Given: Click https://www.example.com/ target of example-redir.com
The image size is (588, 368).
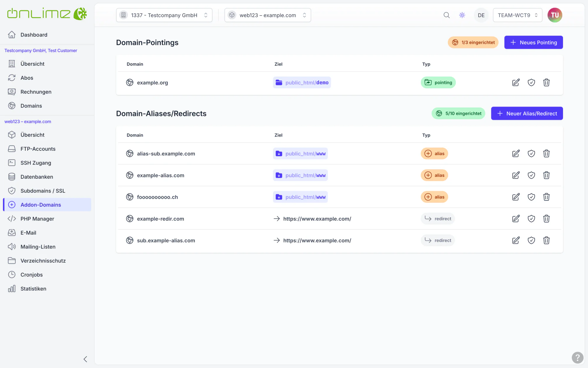Looking at the screenshot, I should (317, 219).
